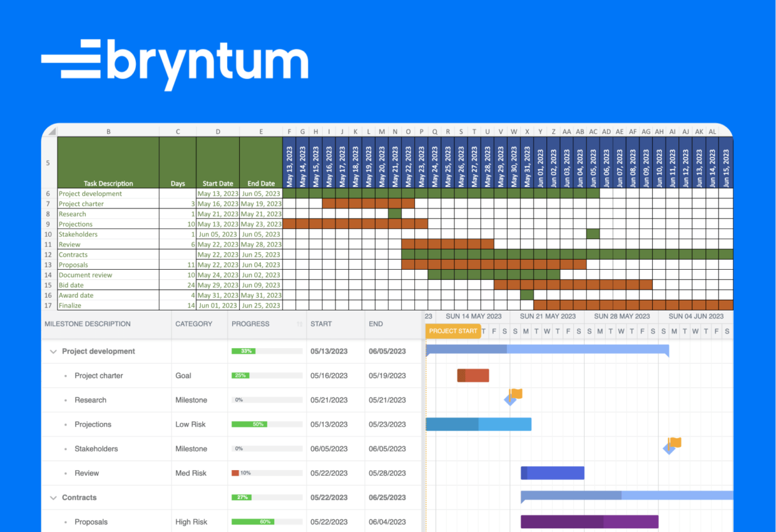
Task: Select the SUN 21 MAY 2023 timeline header
Action: [548, 316]
